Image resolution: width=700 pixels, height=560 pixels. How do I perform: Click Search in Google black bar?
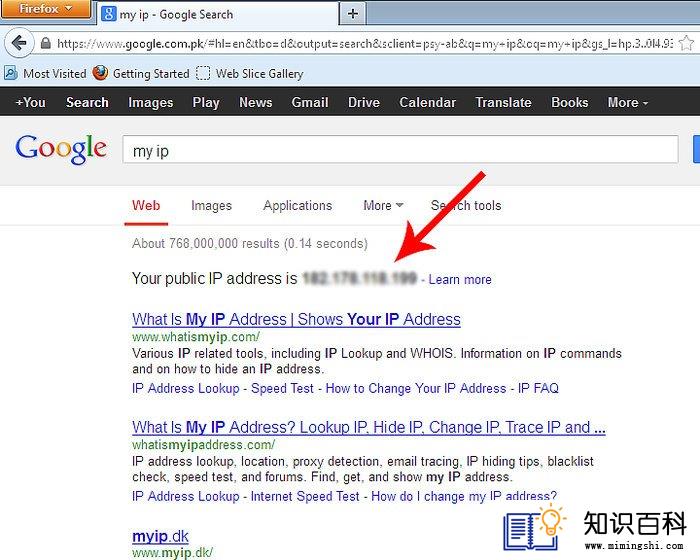tap(87, 102)
